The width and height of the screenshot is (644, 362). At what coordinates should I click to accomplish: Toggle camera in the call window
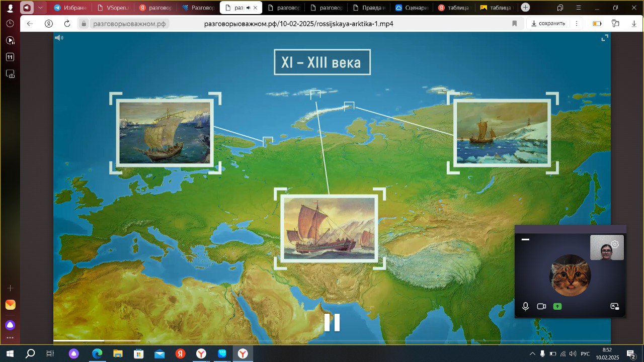click(541, 306)
